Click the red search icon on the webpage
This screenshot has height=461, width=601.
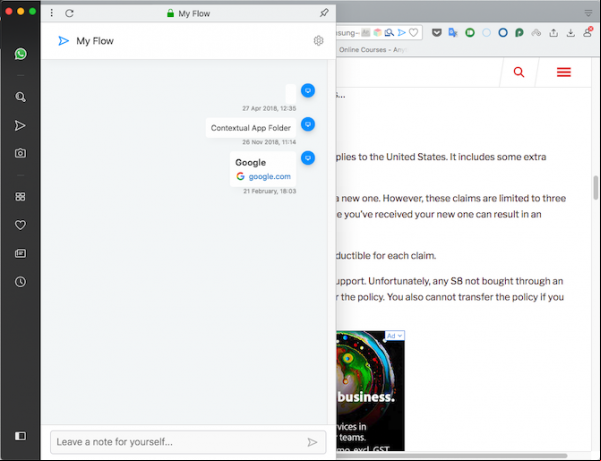(519, 72)
